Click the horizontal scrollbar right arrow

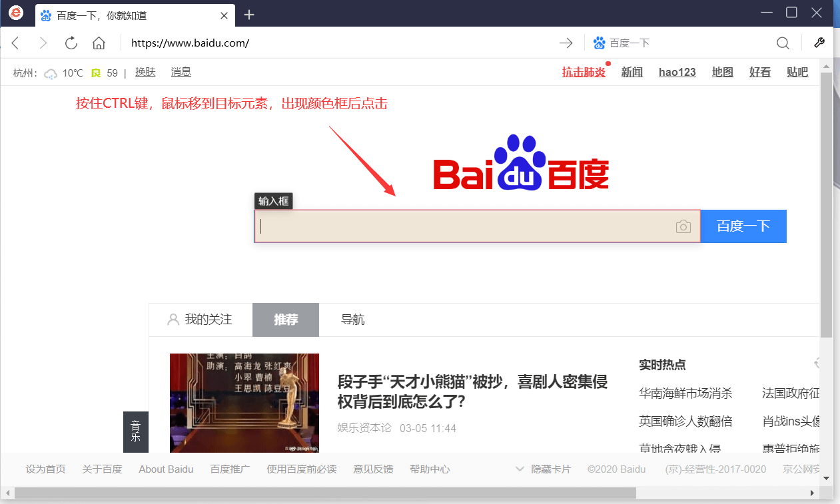pyautogui.click(x=812, y=493)
